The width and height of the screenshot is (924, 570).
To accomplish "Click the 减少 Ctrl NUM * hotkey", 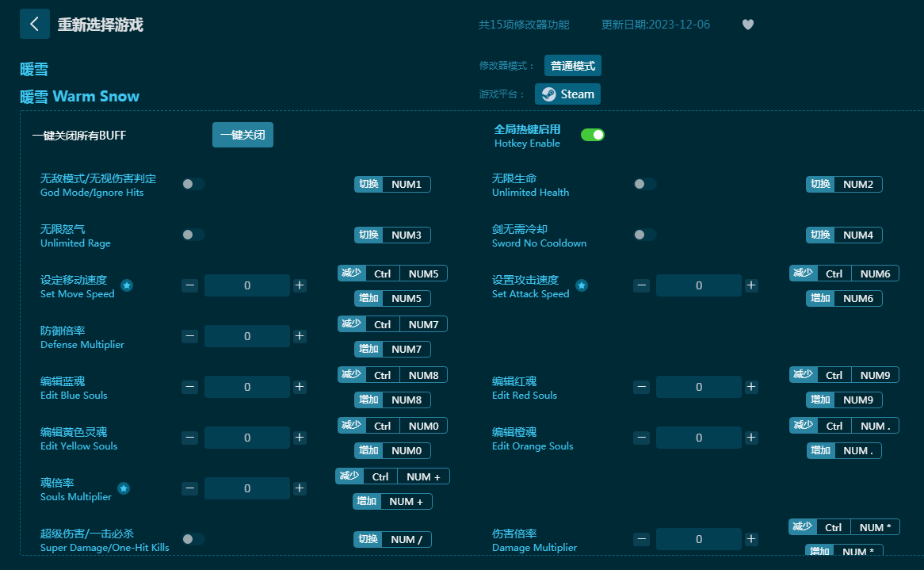I will click(x=845, y=527).
